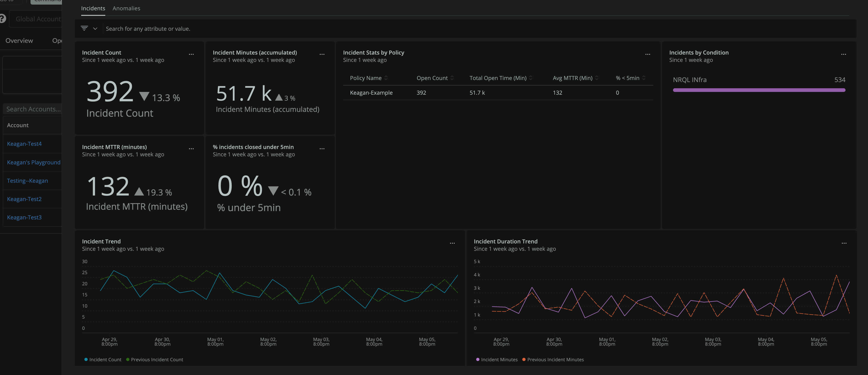
Task: Open Incident Minutes widget ellipsis menu
Action: click(x=322, y=54)
